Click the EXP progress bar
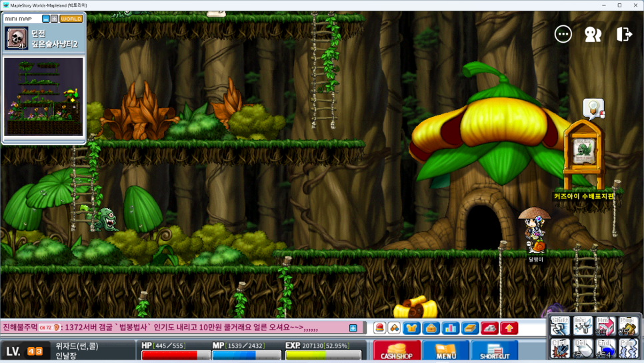Viewport: 644px width, 363px height. click(x=323, y=355)
